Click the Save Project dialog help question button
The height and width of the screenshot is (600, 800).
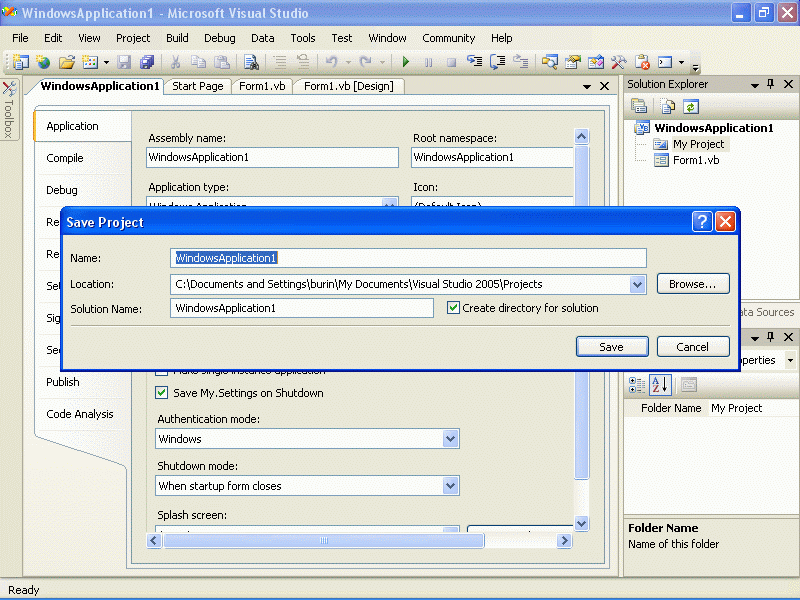pos(702,221)
